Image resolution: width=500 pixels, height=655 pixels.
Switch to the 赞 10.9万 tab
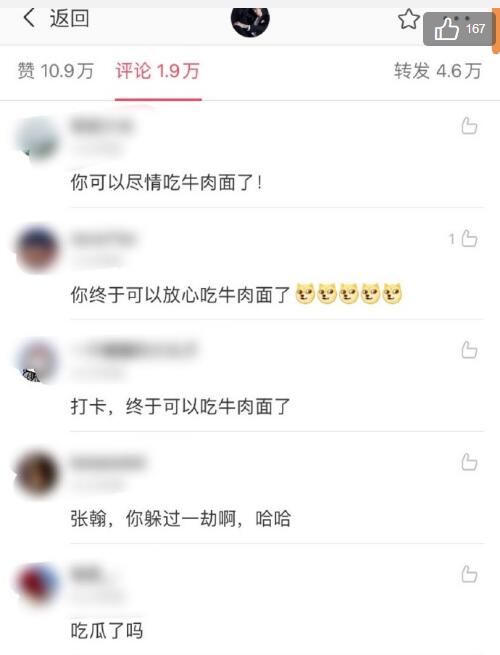[55, 71]
